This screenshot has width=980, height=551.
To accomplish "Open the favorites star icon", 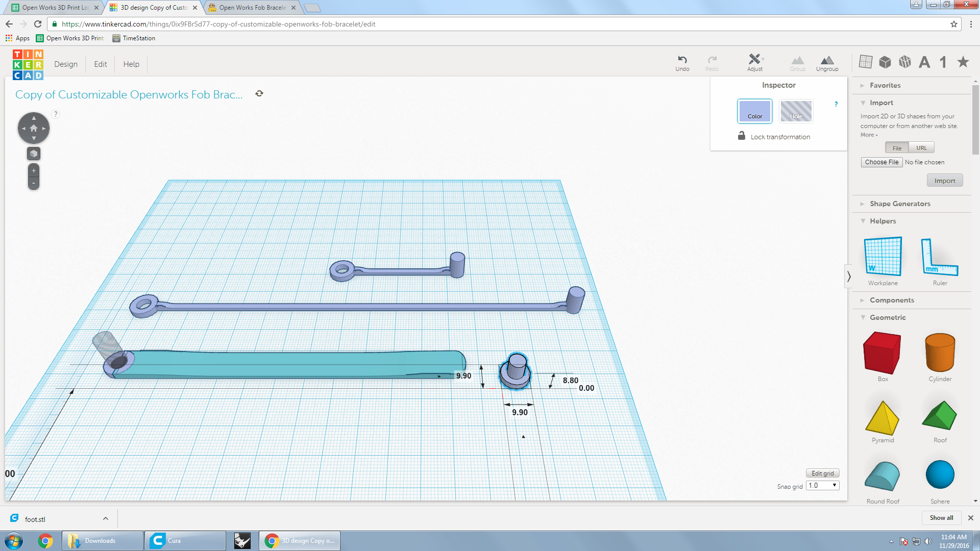I will (963, 62).
